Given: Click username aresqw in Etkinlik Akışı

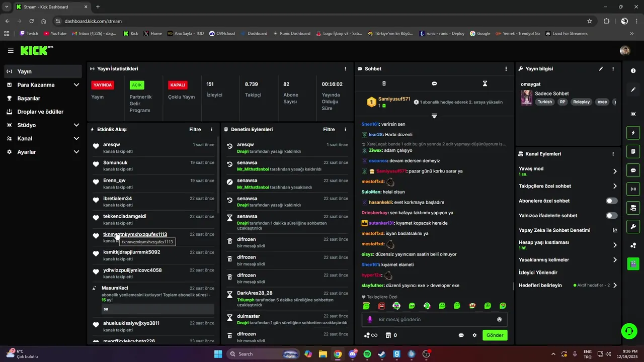Looking at the screenshot, I should click(111, 145).
